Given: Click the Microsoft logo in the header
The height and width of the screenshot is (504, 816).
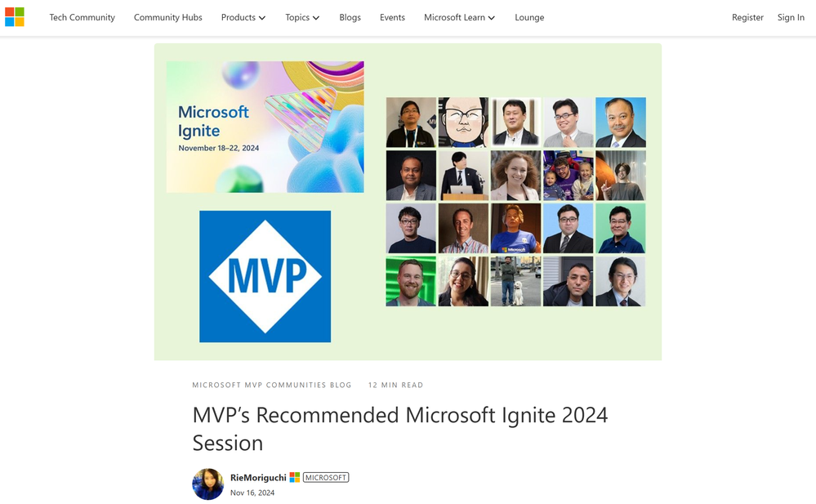Looking at the screenshot, I should [15, 17].
